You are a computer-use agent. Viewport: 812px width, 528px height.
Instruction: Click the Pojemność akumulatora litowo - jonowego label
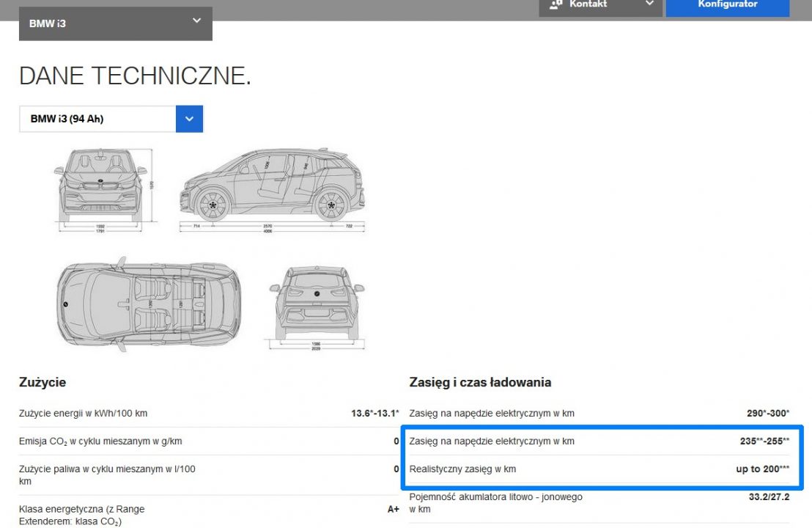click(495, 503)
